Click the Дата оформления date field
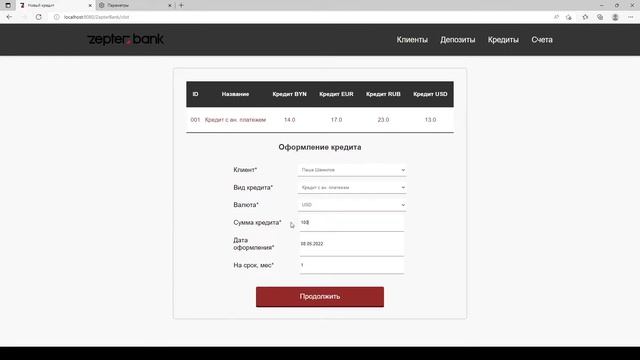The height and width of the screenshot is (360, 640). tap(352, 244)
